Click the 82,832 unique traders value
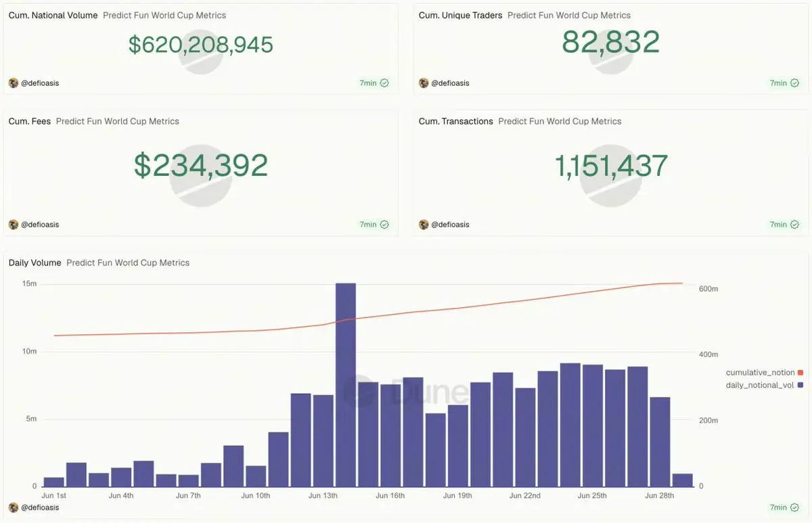Viewport: 812px width, 523px height. click(611, 43)
